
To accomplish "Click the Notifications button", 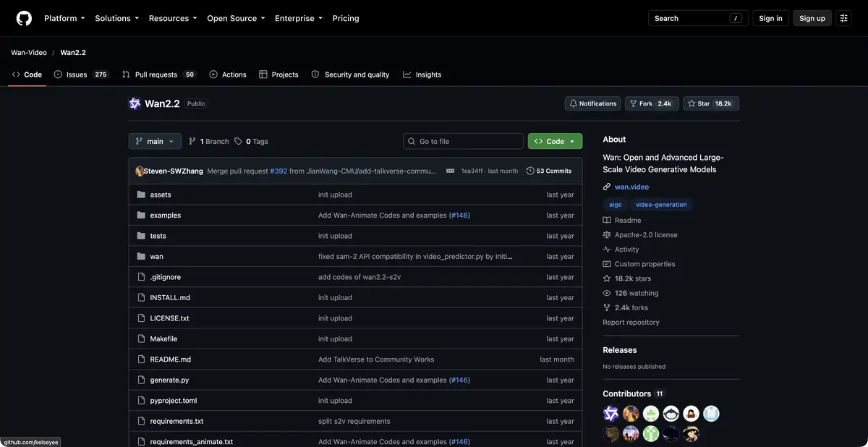I will (593, 103).
